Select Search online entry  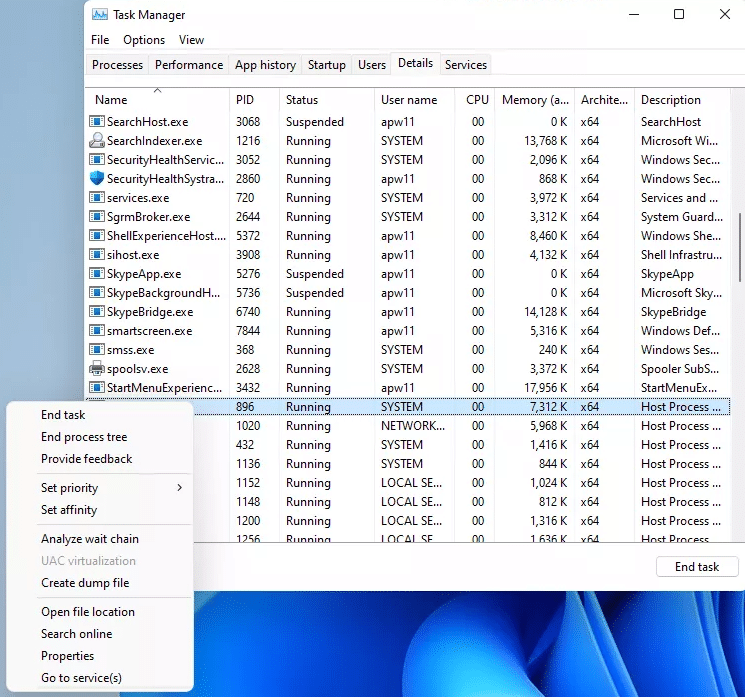point(76,634)
